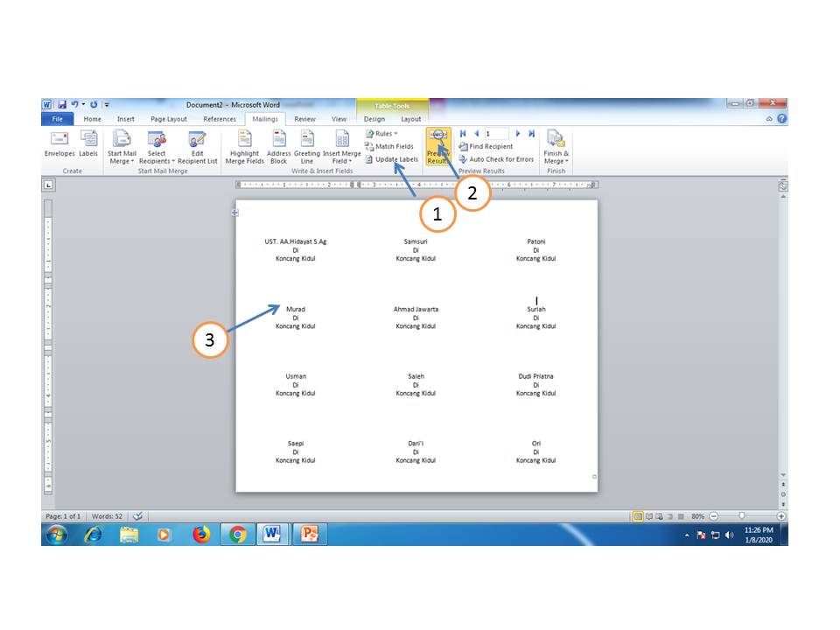Switch to References tab

pyautogui.click(x=219, y=119)
